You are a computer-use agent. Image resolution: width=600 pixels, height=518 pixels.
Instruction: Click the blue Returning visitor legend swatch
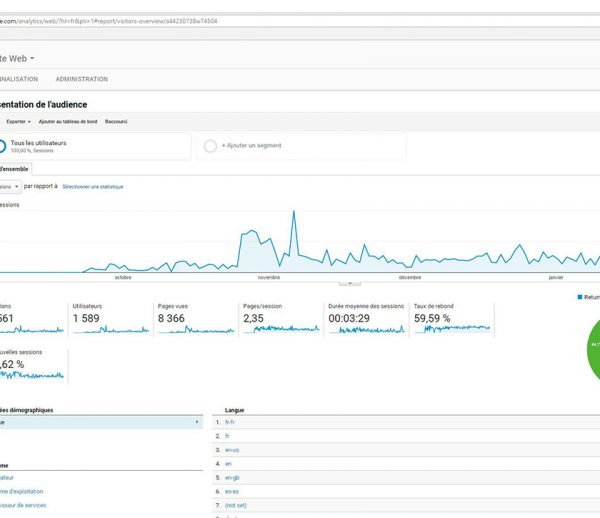tap(579, 297)
